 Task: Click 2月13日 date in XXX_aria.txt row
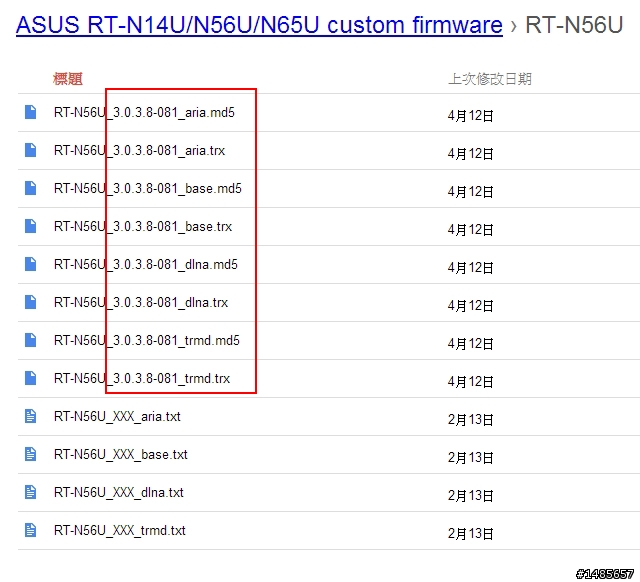tap(471, 419)
